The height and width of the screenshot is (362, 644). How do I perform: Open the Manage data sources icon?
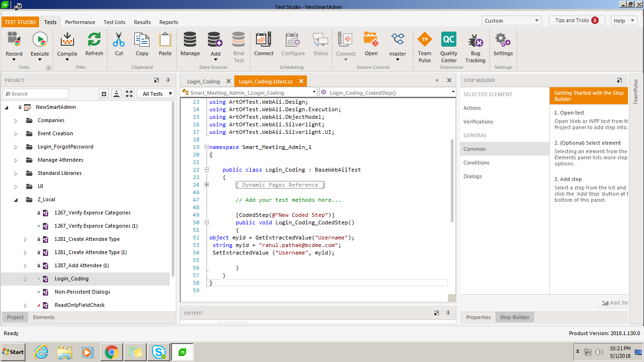coord(190,40)
